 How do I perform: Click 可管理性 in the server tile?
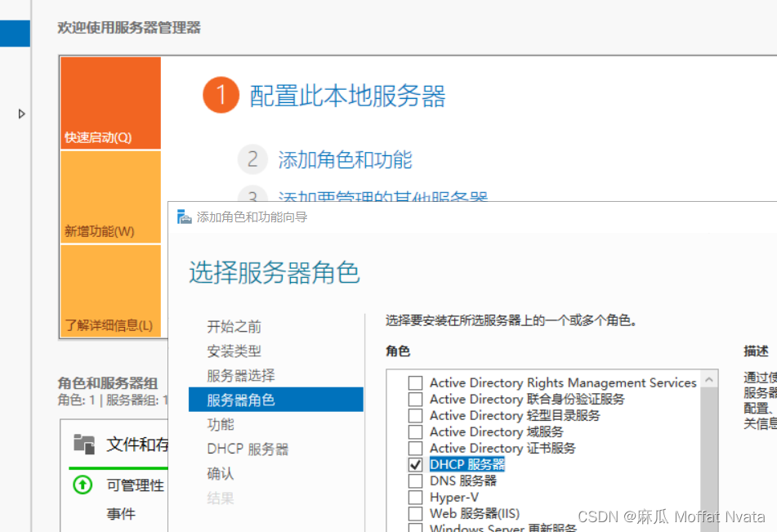coord(136,485)
